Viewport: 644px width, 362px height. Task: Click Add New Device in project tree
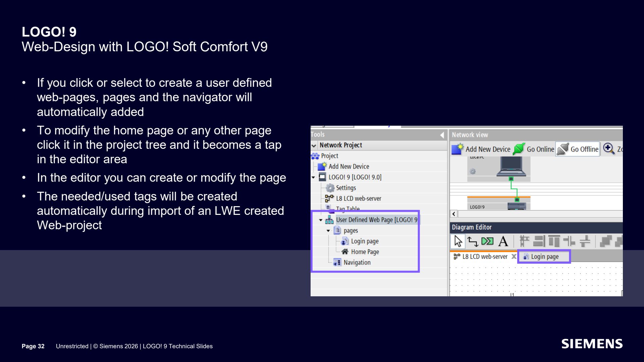click(343, 167)
